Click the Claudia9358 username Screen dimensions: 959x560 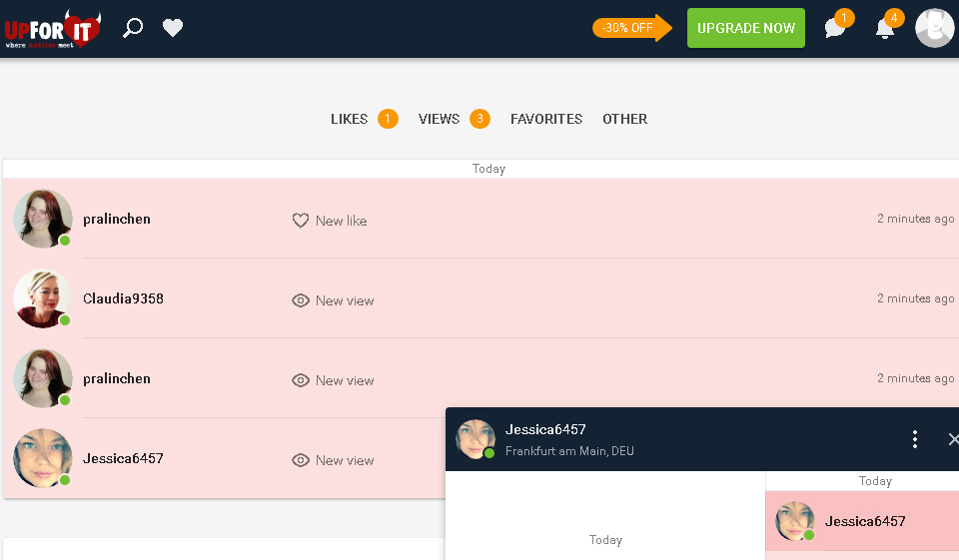coord(123,298)
